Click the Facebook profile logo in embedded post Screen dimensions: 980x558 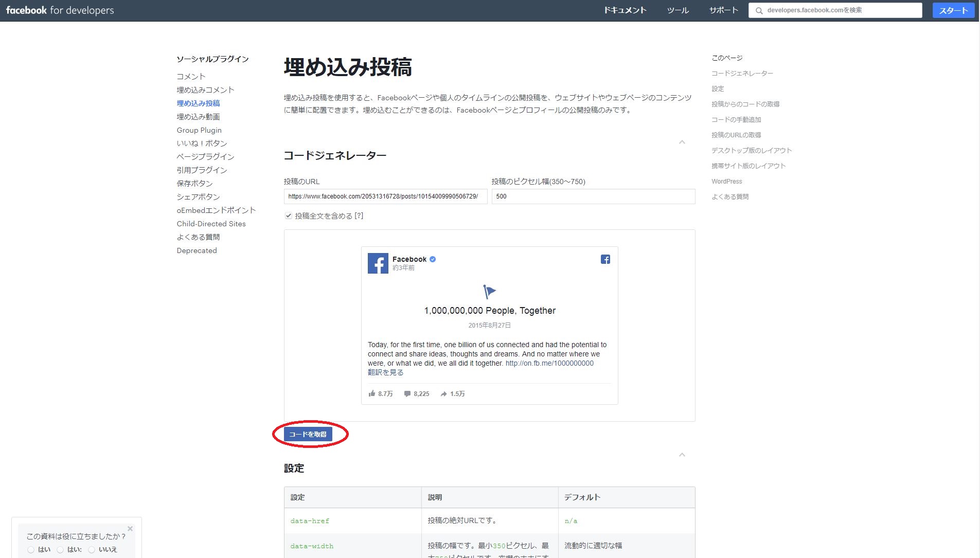coord(378,263)
